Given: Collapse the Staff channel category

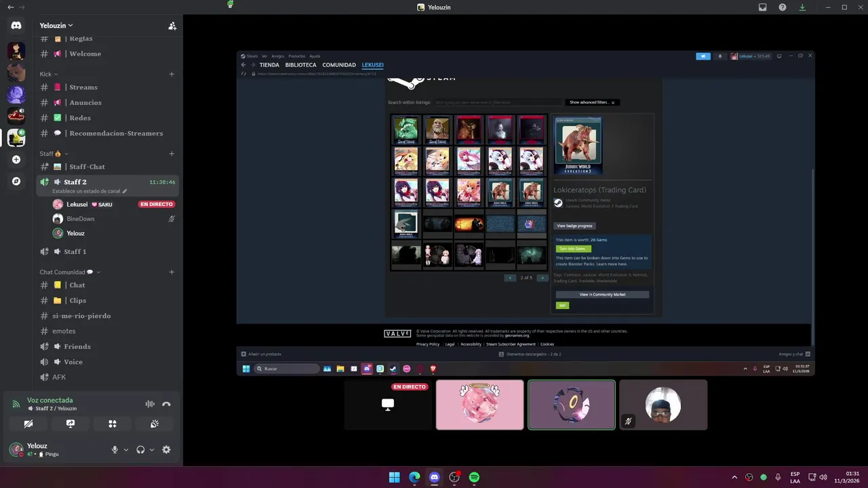Looking at the screenshot, I should (54, 154).
